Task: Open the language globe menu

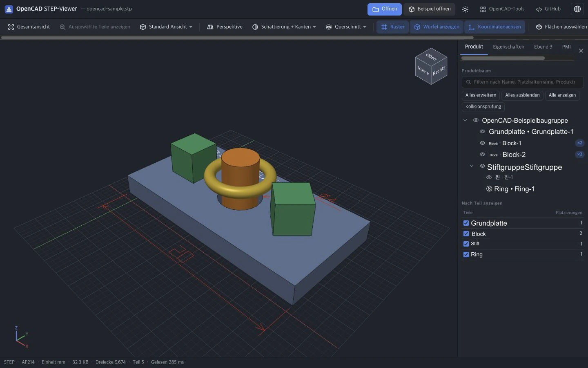Action: [x=577, y=9]
